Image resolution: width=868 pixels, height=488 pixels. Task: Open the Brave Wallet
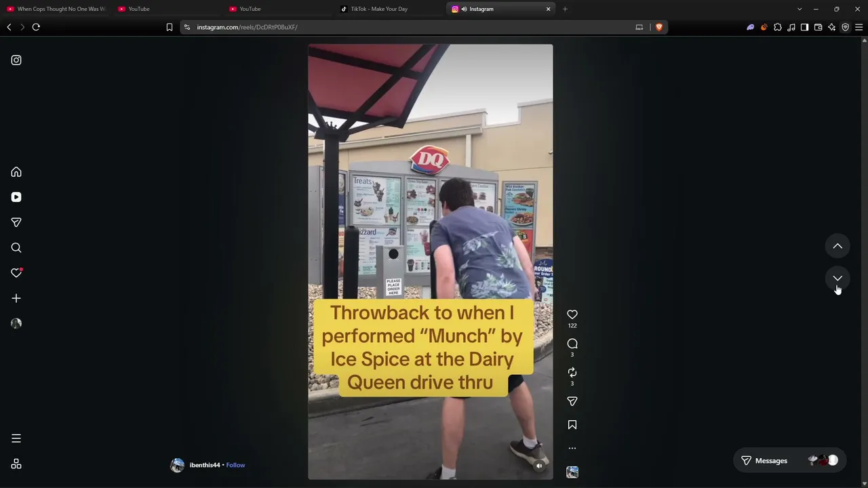(x=818, y=27)
